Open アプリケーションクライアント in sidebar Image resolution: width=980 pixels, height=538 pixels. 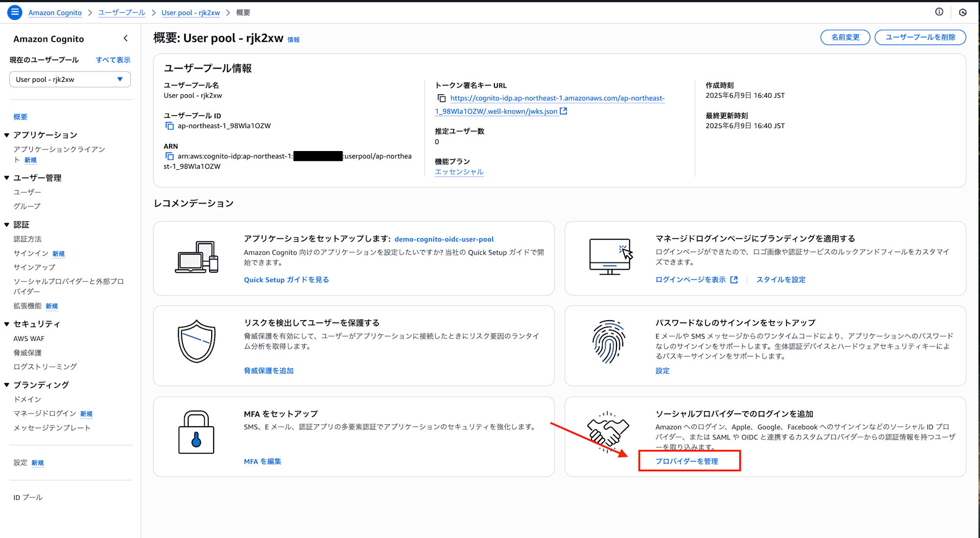point(59,154)
